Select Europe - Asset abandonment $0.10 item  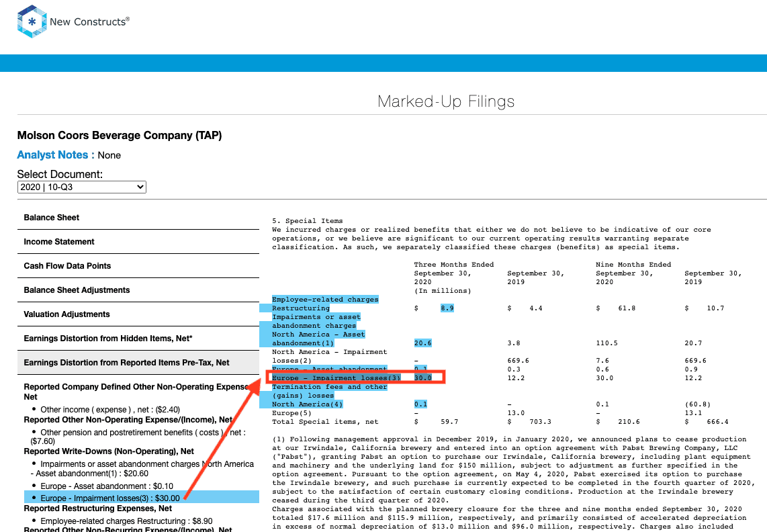[x=107, y=486]
